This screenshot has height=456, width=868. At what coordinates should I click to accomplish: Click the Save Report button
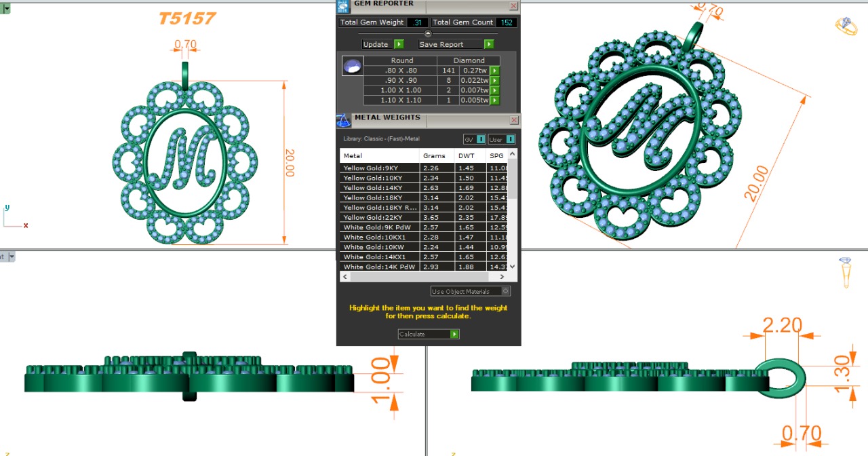(456, 44)
